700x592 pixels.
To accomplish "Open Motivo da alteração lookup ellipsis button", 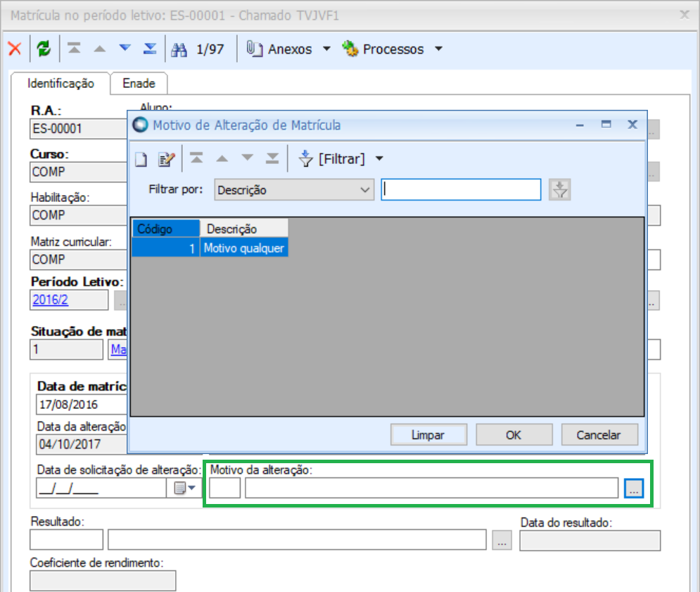I will [634, 489].
